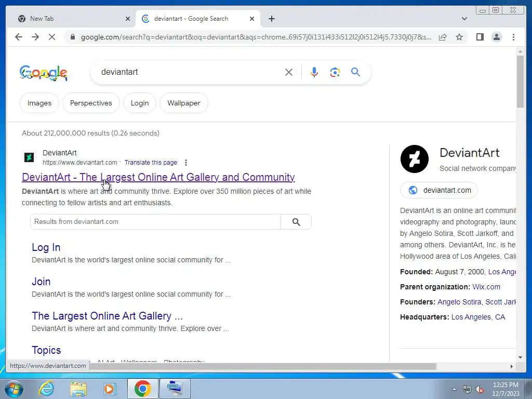Open Chrome three-dot menu
This screenshot has height=399, width=532.
click(x=513, y=37)
